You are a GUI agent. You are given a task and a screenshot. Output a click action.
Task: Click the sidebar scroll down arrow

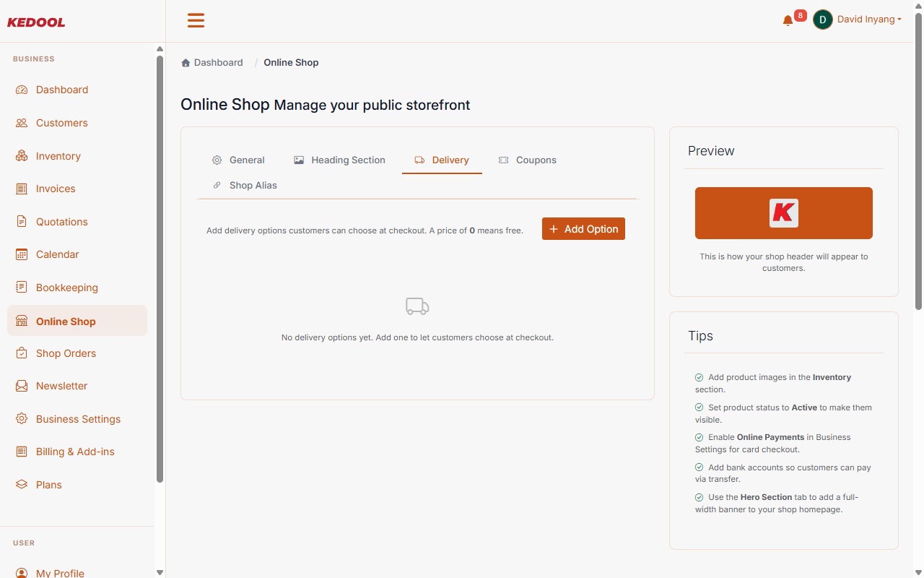click(x=160, y=572)
